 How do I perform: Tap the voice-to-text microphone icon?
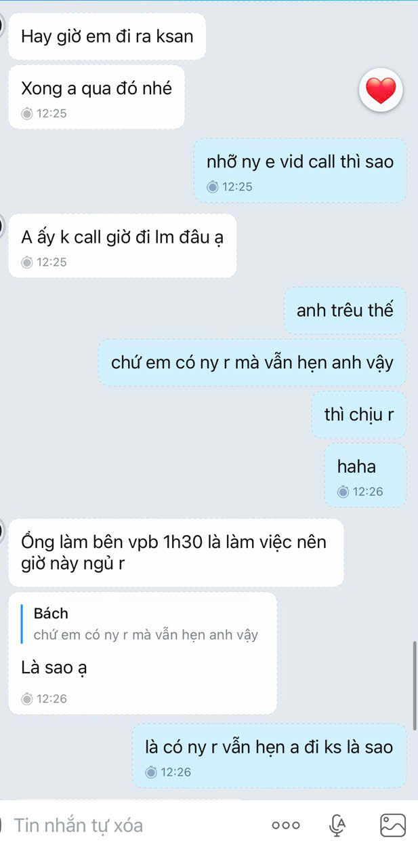[x=337, y=825]
